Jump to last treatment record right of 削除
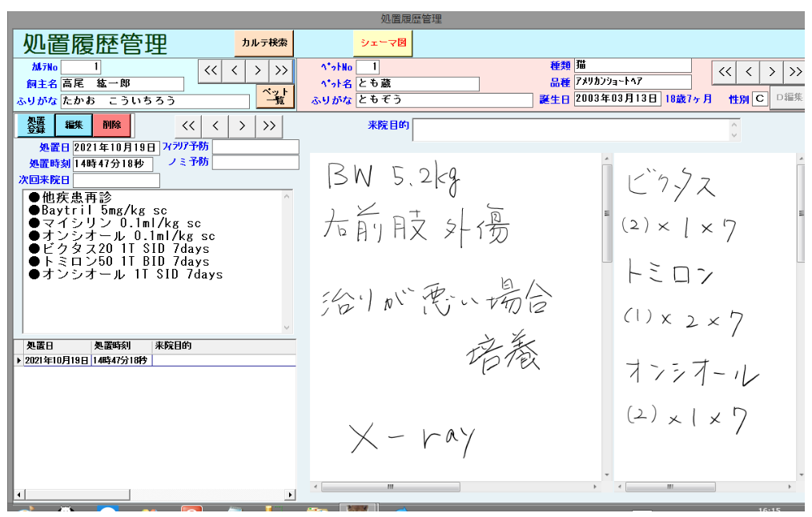812x517 pixels. (x=268, y=126)
